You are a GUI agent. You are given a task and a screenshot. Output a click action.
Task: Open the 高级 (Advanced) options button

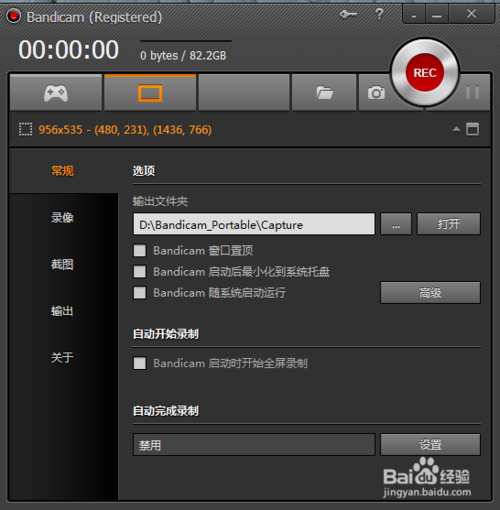pyautogui.click(x=430, y=293)
